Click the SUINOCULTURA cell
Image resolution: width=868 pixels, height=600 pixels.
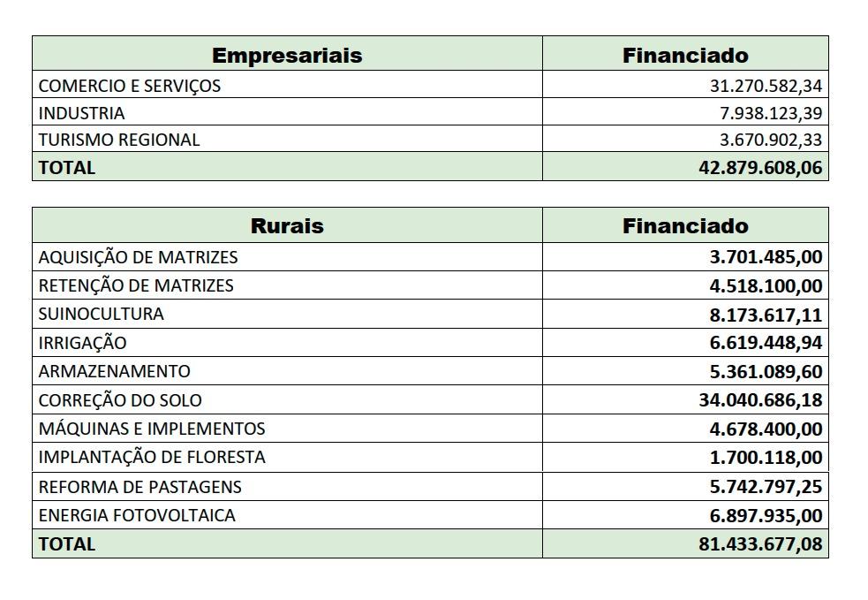coord(102,314)
